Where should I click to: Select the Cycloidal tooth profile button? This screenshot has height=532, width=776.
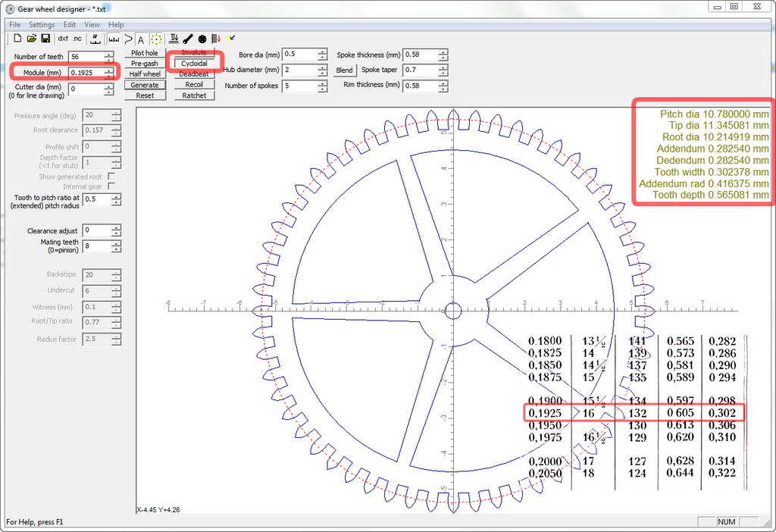click(194, 64)
